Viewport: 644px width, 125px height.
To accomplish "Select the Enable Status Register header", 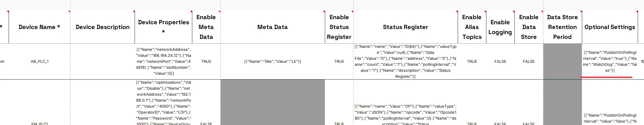I will click(339, 27).
